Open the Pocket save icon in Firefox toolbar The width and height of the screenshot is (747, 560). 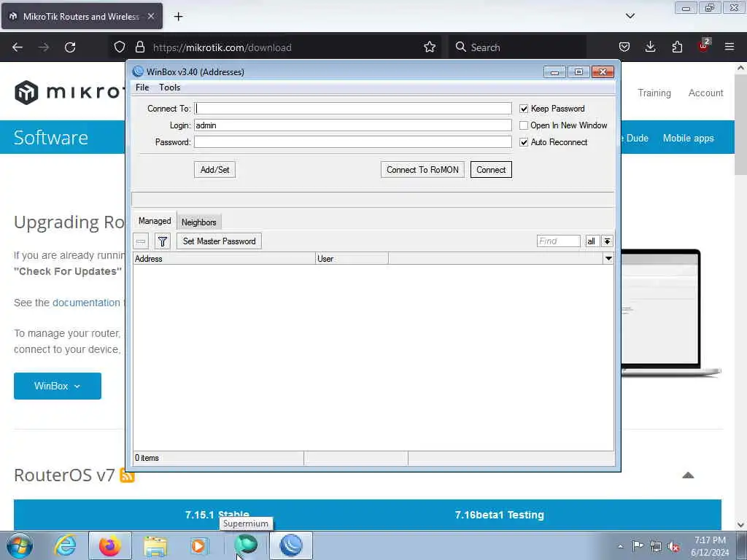tap(624, 47)
